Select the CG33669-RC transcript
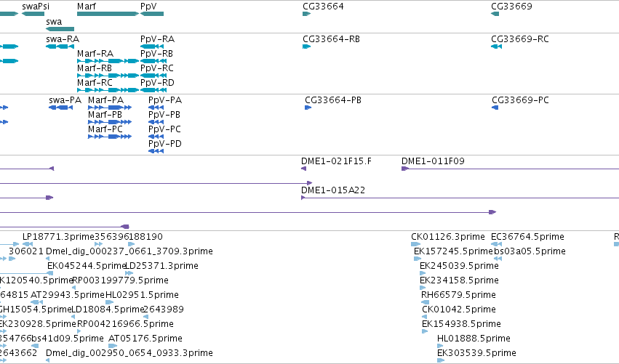 point(496,46)
